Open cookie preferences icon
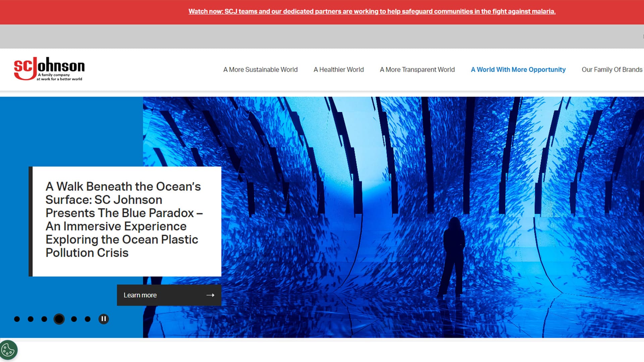The width and height of the screenshot is (644, 362). [x=8, y=351]
